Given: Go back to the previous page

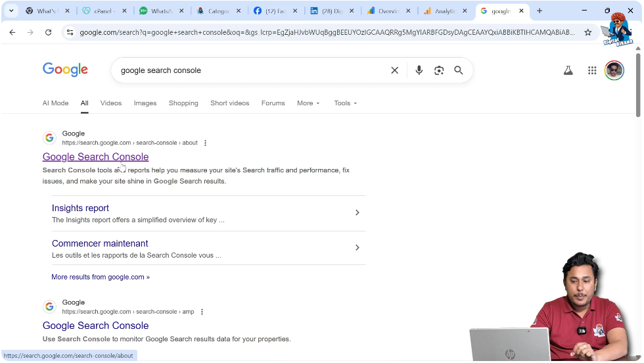Looking at the screenshot, I should tap(12, 32).
